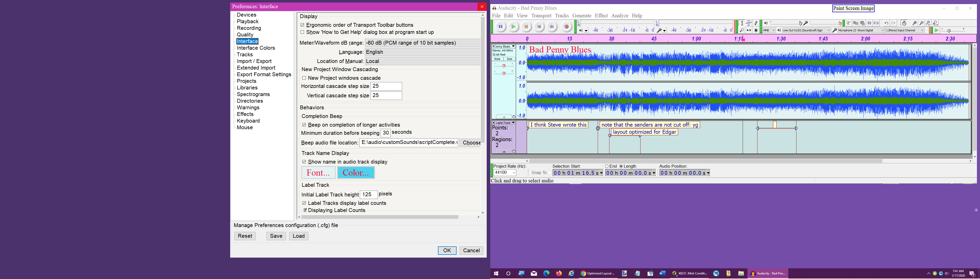Click the Play-at-speed green arrow
Screen dimensions: 980x279
937,30
